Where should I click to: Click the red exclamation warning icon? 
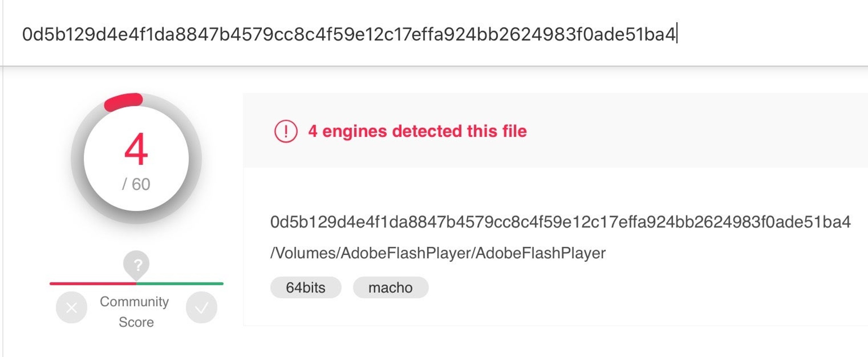click(285, 131)
